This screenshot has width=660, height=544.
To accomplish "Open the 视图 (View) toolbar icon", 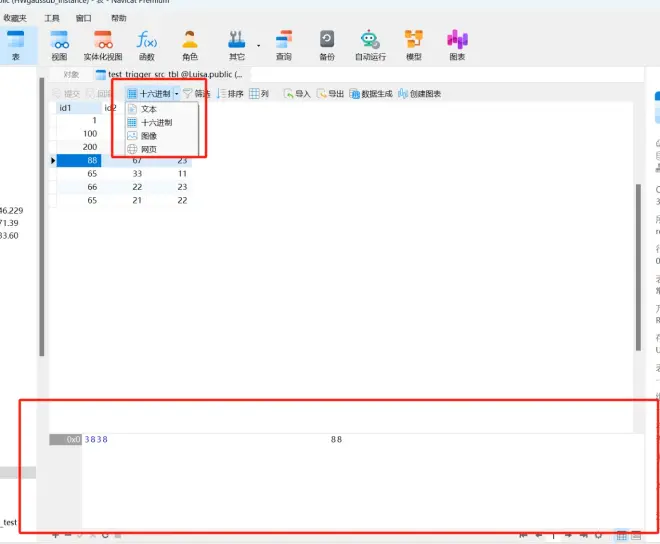I will (x=59, y=45).
